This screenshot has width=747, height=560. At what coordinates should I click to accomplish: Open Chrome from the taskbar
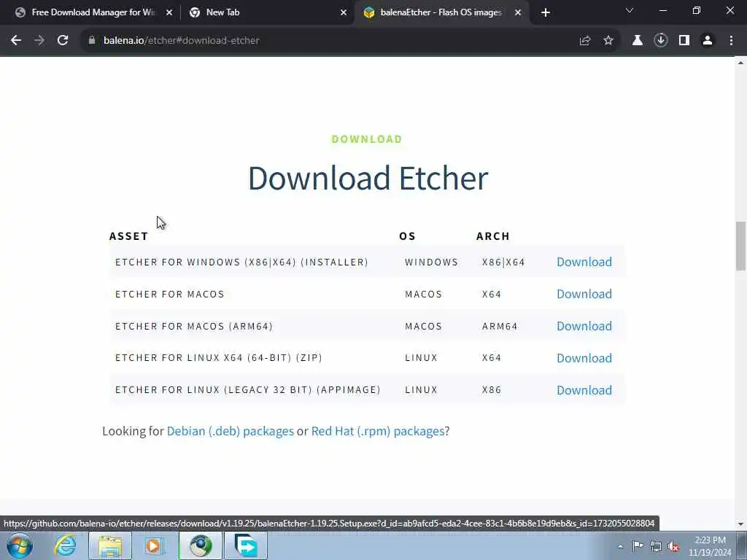click(201, 545)
